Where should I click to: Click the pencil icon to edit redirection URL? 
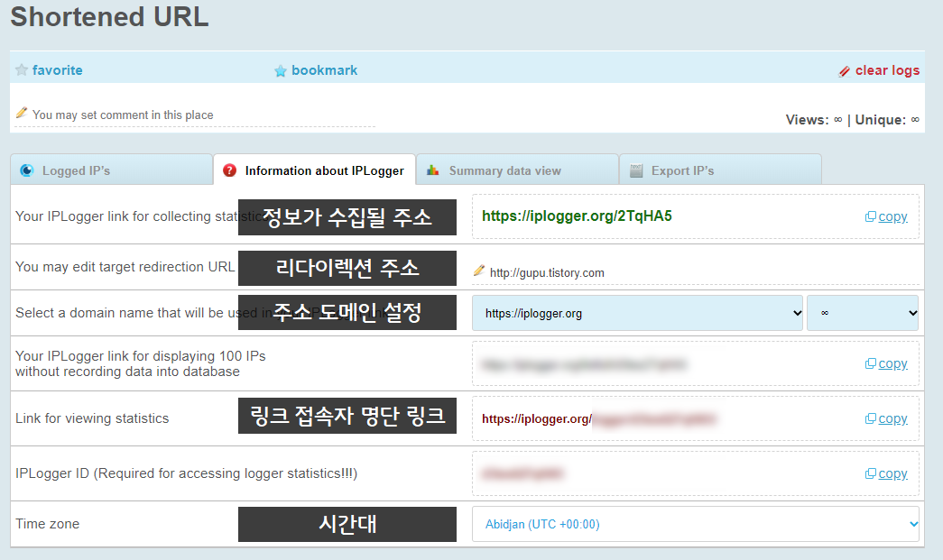pos(478,271)
